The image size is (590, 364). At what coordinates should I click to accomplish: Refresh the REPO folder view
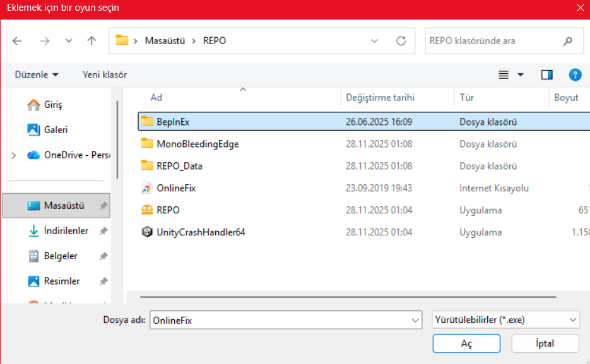(x=401, y=40)
